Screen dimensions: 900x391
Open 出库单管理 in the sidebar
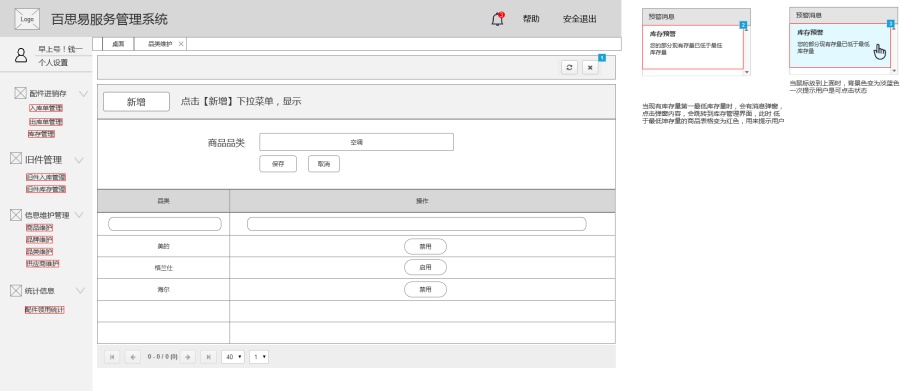[x=46, y=122]
